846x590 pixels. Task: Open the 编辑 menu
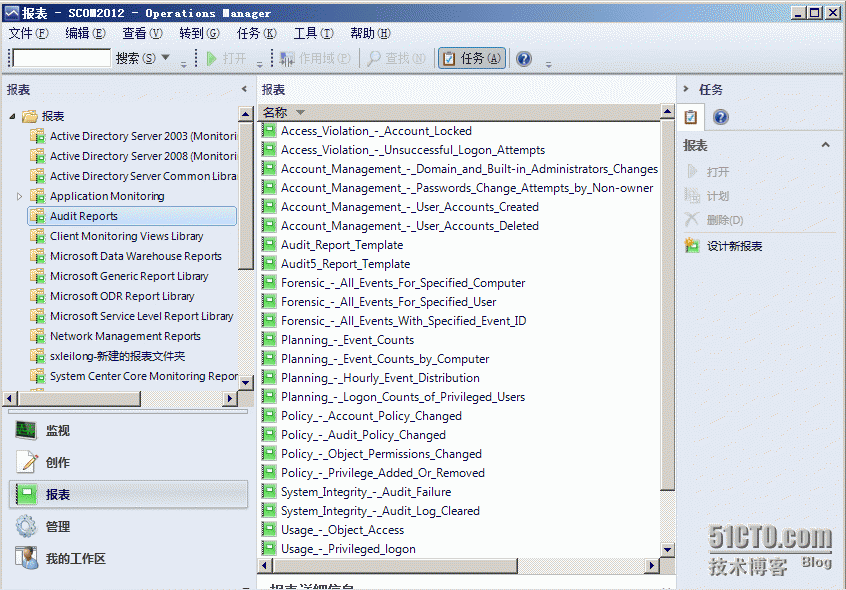[x=85, y=33]
